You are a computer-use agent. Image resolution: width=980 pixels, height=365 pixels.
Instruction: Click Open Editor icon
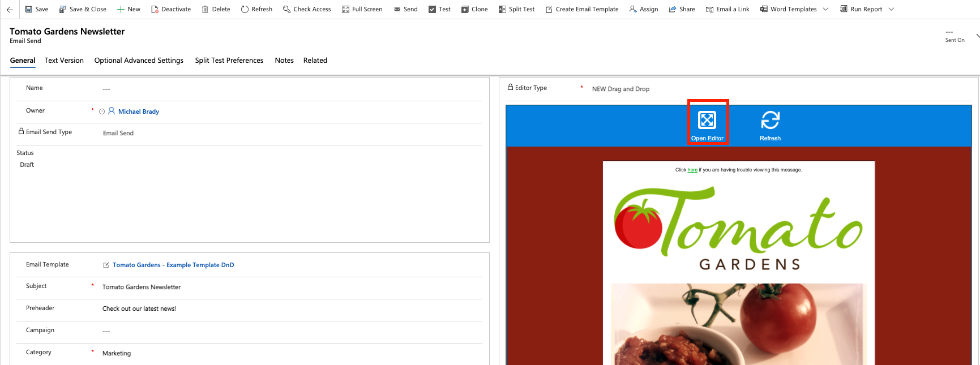[x=707, y=120]
